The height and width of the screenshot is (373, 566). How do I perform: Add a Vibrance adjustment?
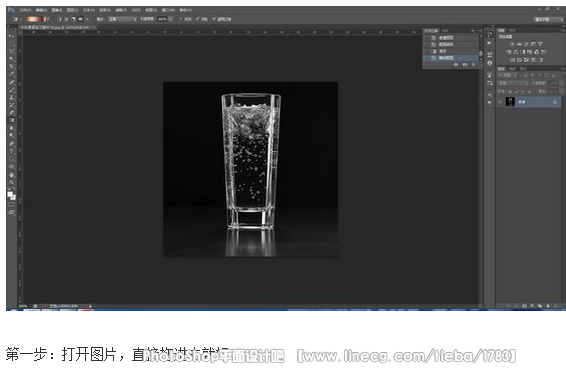point(540,44)
